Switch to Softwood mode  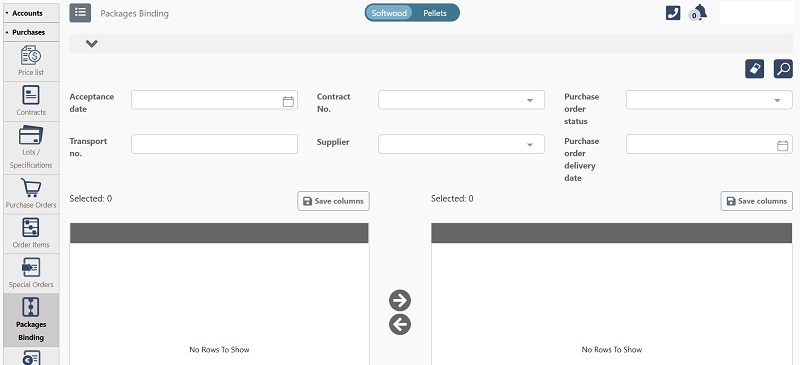pos(389,13)
